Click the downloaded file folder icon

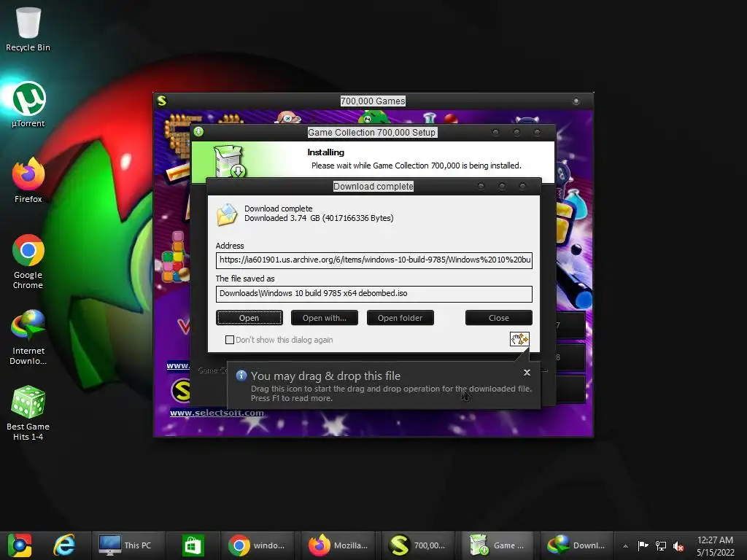tap(228, 214)
